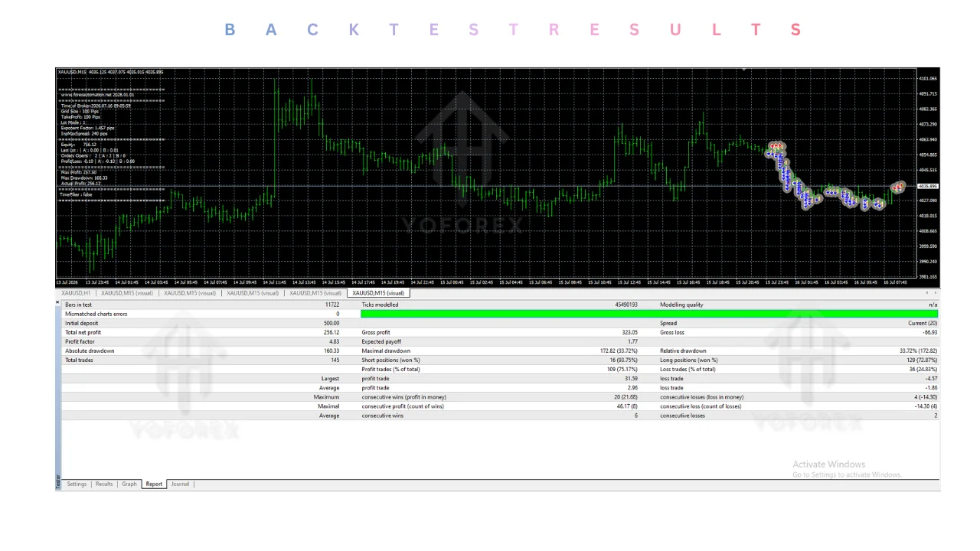Image resolution: width=980 pixels, height=551 pixels.
Task: Click the Largest loss trade value -4.57
Action: tap(931, 378)
